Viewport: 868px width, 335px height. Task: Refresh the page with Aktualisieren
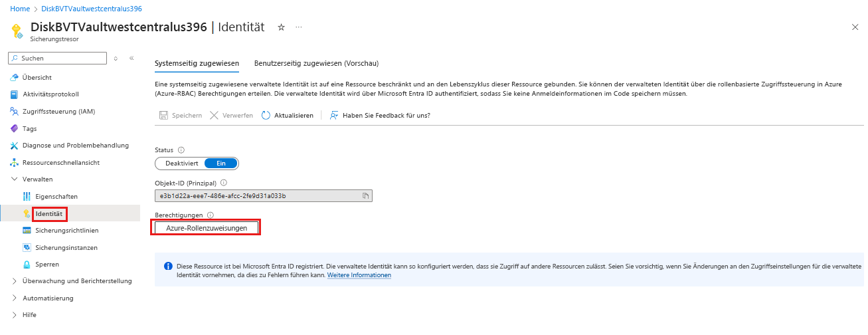(287, 115)
